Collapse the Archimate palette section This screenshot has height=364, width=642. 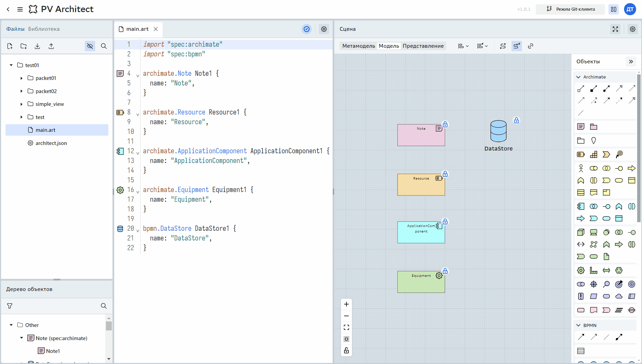(x=578, y=77)
